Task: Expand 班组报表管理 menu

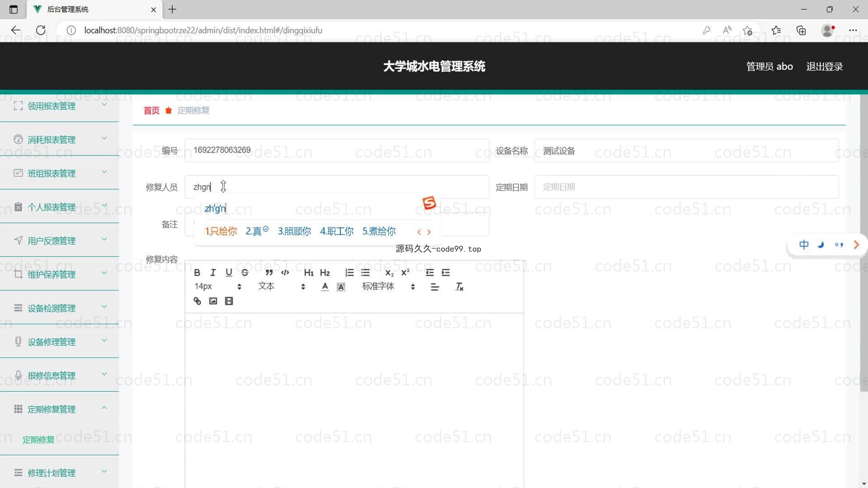Action: [59, 173]
